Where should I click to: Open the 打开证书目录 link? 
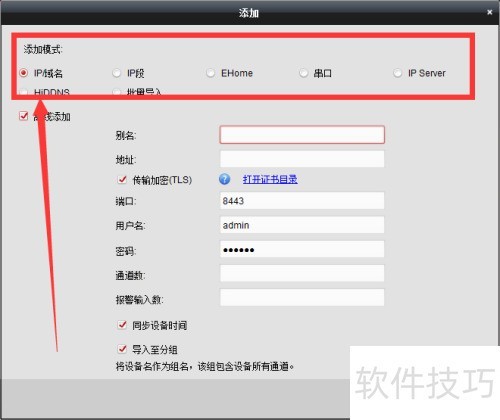pos(270,179)
